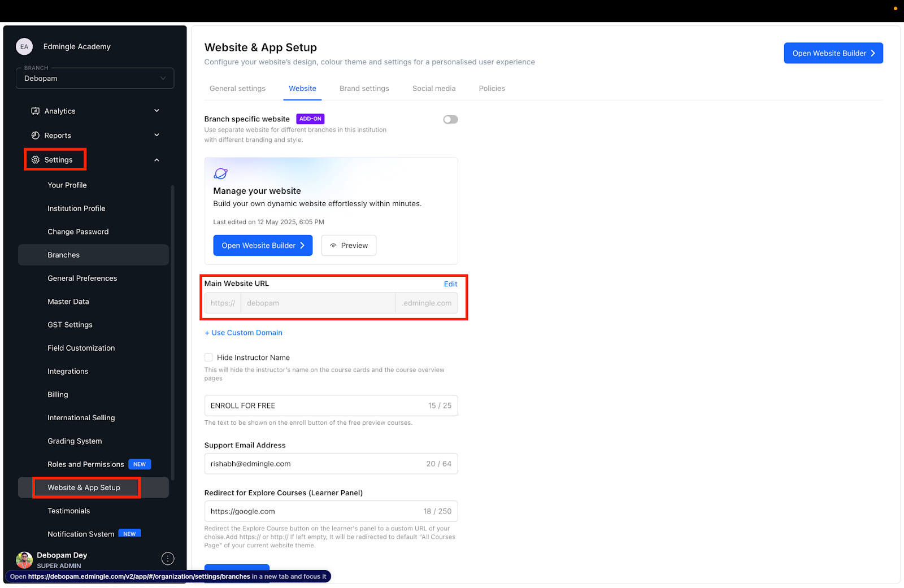Switch to the General settings tab
904x588 pixels.
pos(237,89)
